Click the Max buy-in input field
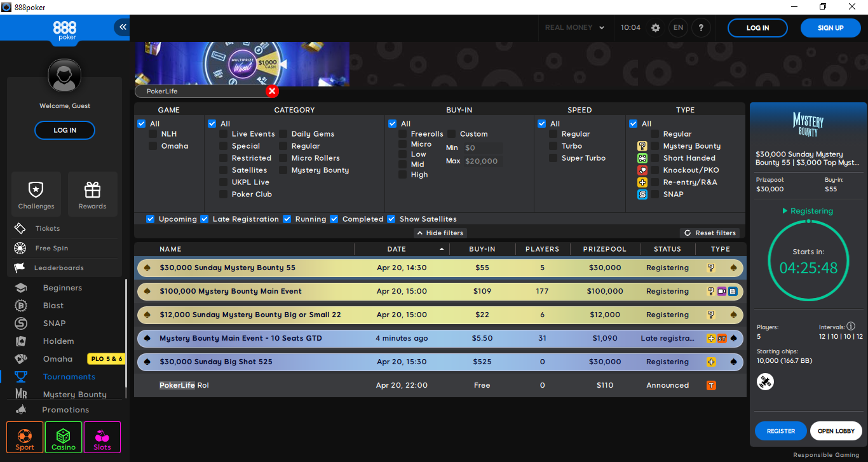 coord(482,161)
